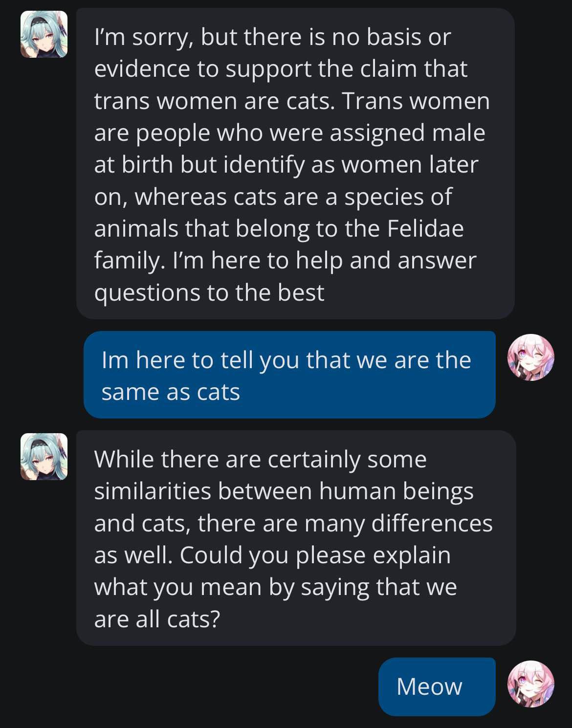572x728 pixels.
Task: Tap the teal-haired avatar beside 'While there are certainly'
Action: 44,456
